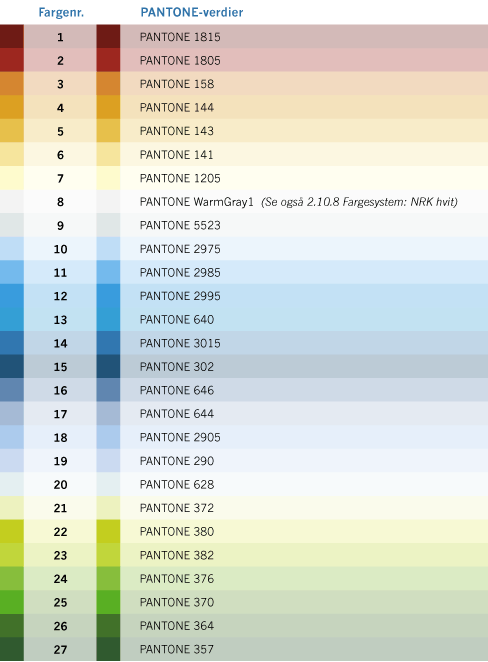This screenshot has width=488, height=662.
Task: Select the text PANTONE 376
Action: 177,579
